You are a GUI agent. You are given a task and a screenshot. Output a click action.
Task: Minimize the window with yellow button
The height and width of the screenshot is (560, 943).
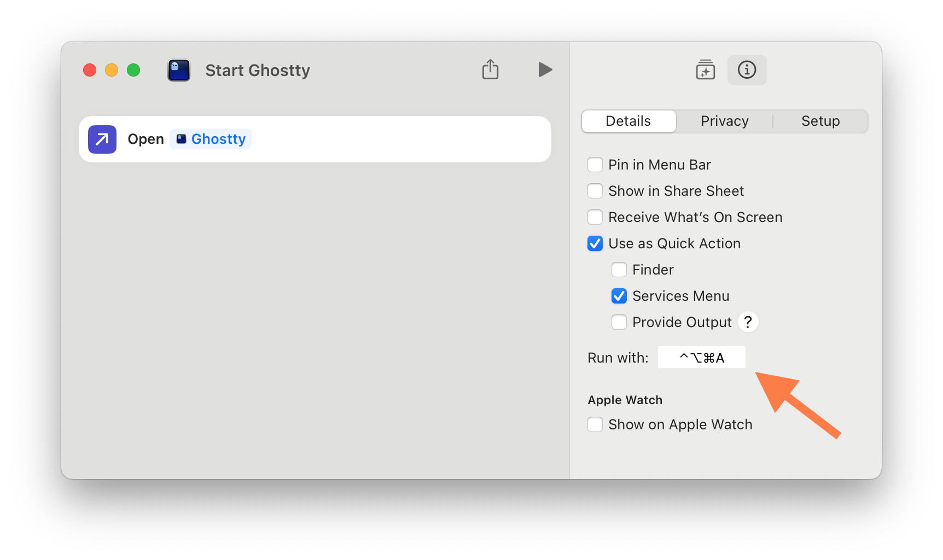click(112, 70)
